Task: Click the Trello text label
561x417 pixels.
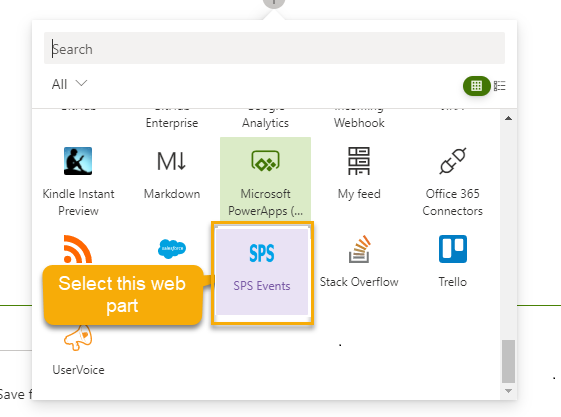Action: tap(453, 282)
